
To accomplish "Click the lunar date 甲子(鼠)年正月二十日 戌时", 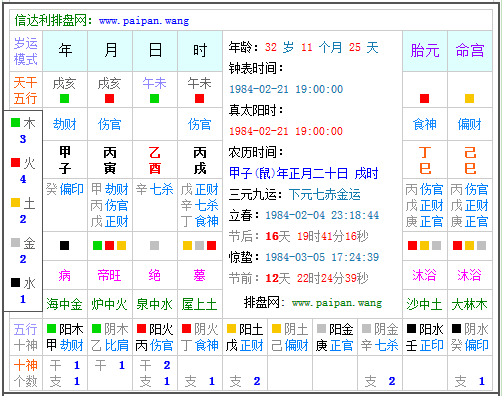I will point(304,173).
